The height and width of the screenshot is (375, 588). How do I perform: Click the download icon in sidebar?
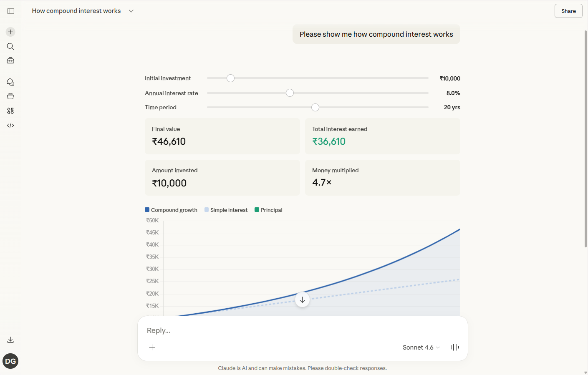point(10,340)
